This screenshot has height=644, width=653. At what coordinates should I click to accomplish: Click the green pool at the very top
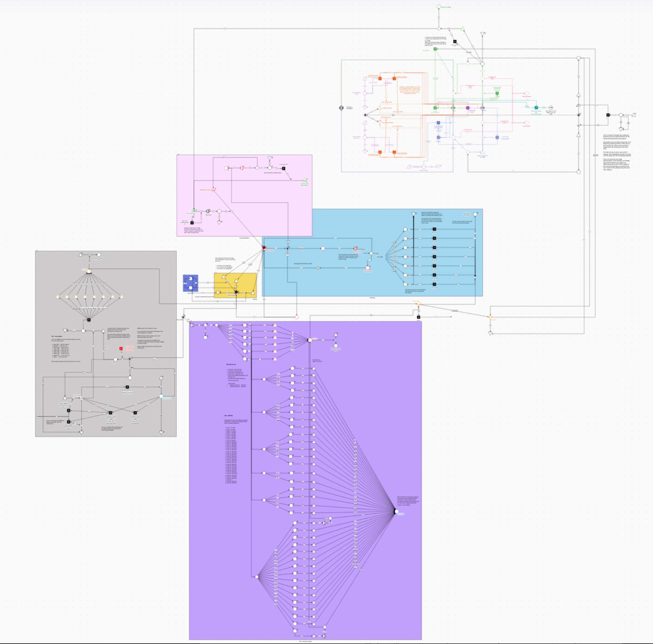click(x=439, y=7)
